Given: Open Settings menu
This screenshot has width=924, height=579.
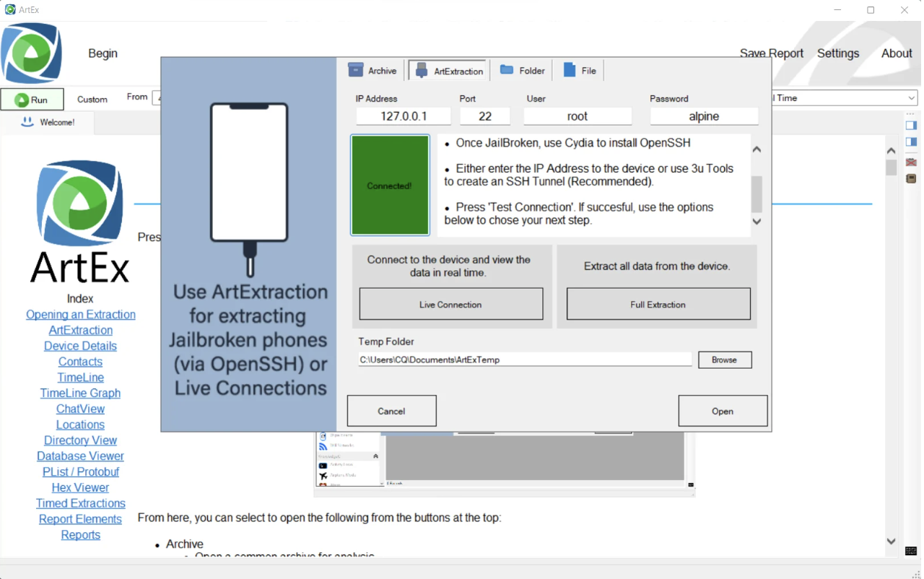Looking at the screenshot, I should [x=838, y=53].
